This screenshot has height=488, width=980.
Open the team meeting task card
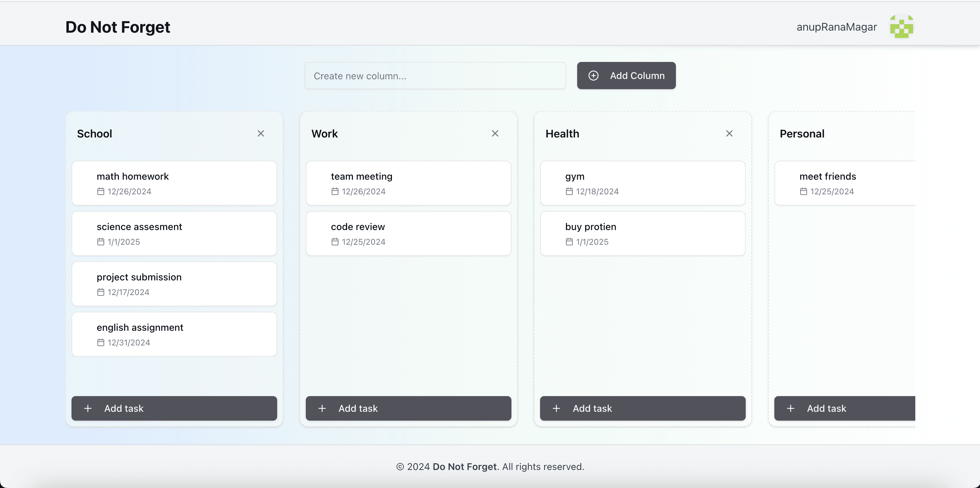coord(408,183)
